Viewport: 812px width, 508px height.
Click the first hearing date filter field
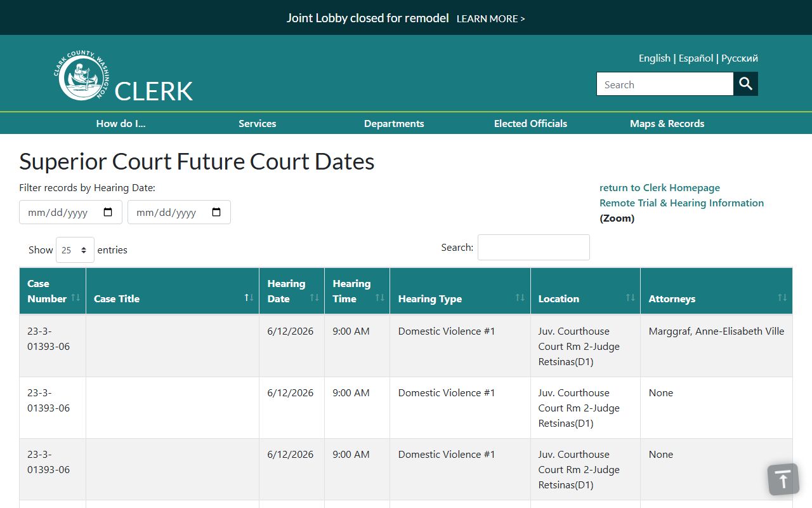(70, 212)
